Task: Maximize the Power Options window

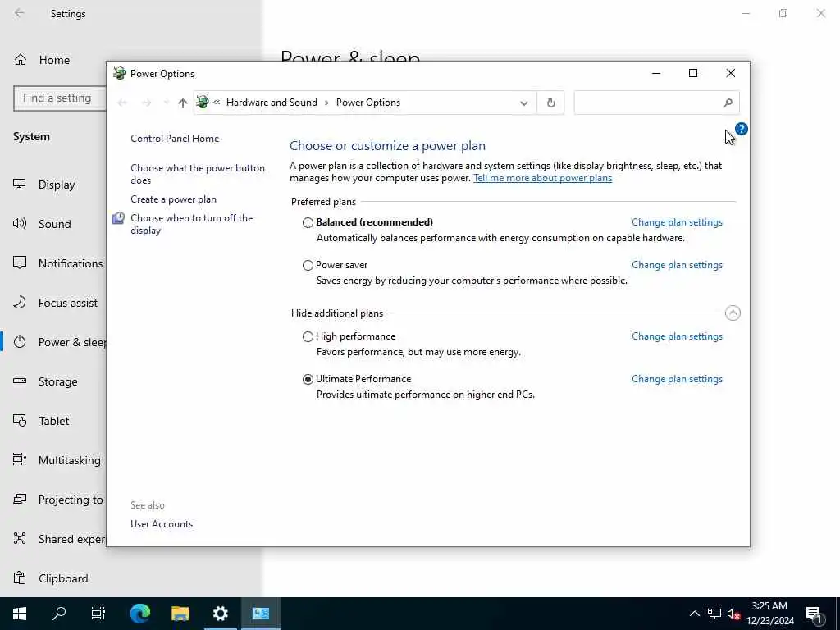Action: pos(692,73)
